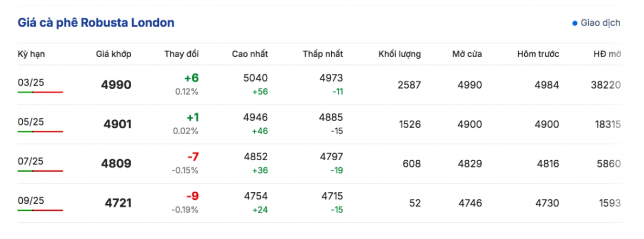Open the 03/25 contract row
The image size is (644, 239).
pos(30,82)
